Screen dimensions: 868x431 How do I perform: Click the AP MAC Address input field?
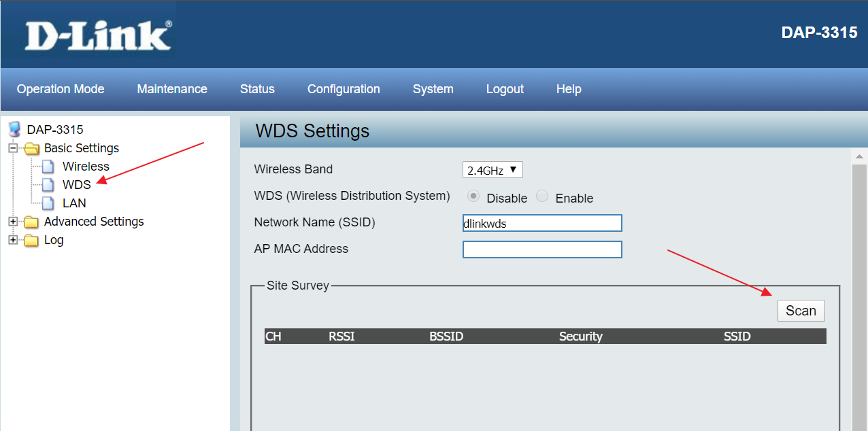542,249
